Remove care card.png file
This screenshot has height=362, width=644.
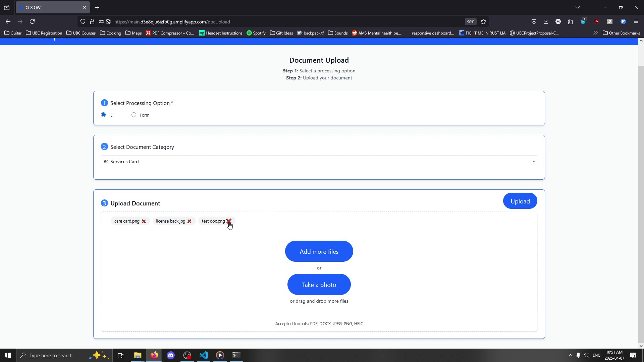(x=144, y=221)
